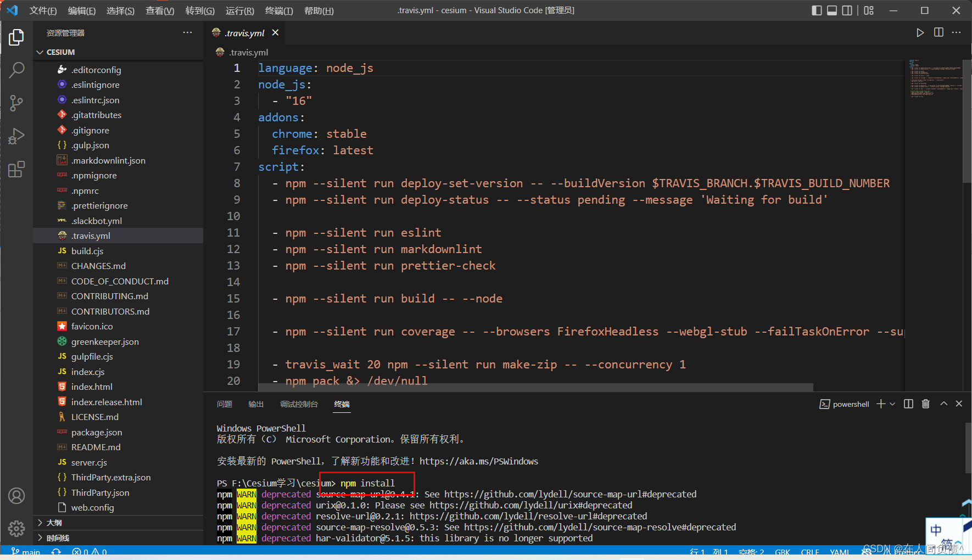Screen dimensions: 972x560
Task: Open the 转到(G) menu
Action: coord(200,11)
